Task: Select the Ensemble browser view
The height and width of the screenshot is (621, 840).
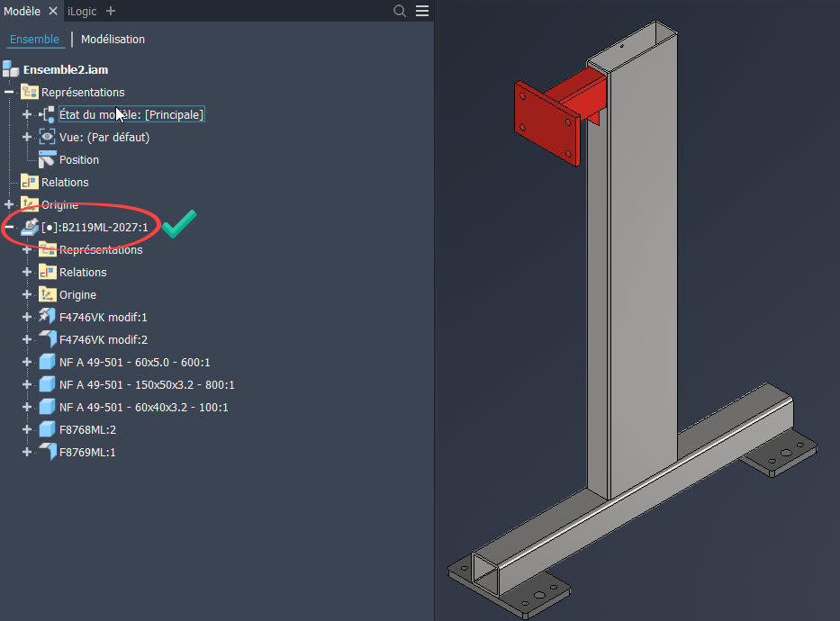Action: click(34, 40)
